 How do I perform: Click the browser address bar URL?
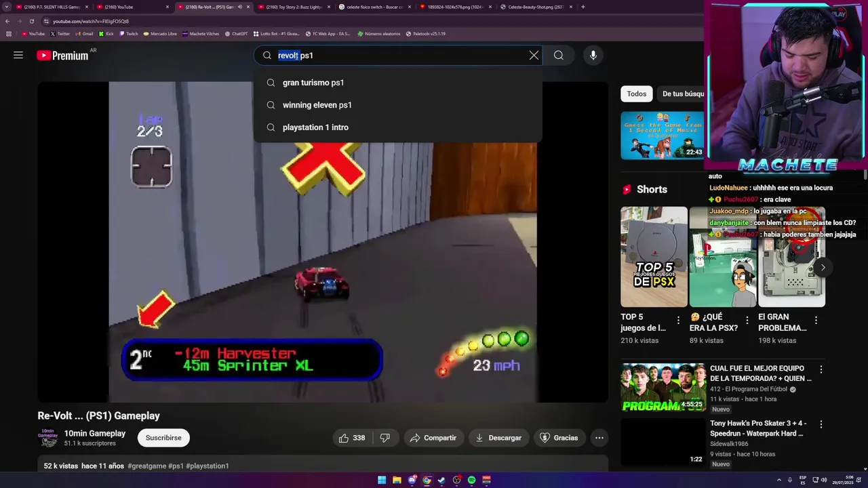[x=91, y=21]
